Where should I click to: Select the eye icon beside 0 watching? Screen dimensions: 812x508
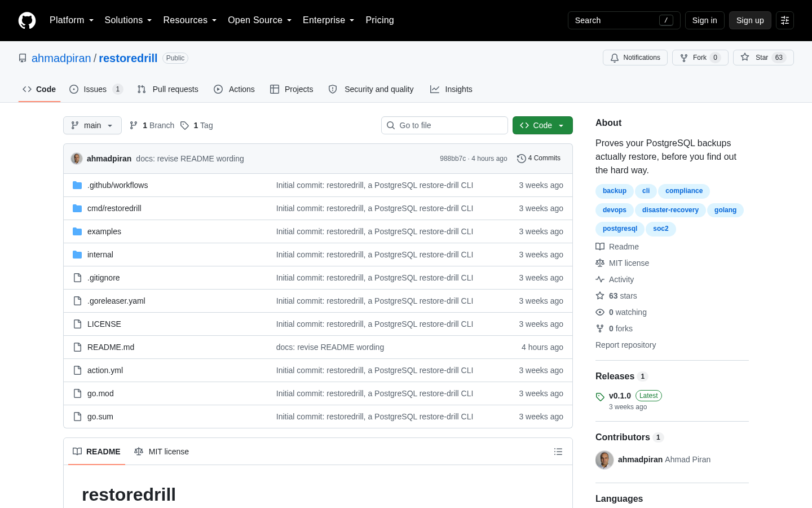click(600, 312)
